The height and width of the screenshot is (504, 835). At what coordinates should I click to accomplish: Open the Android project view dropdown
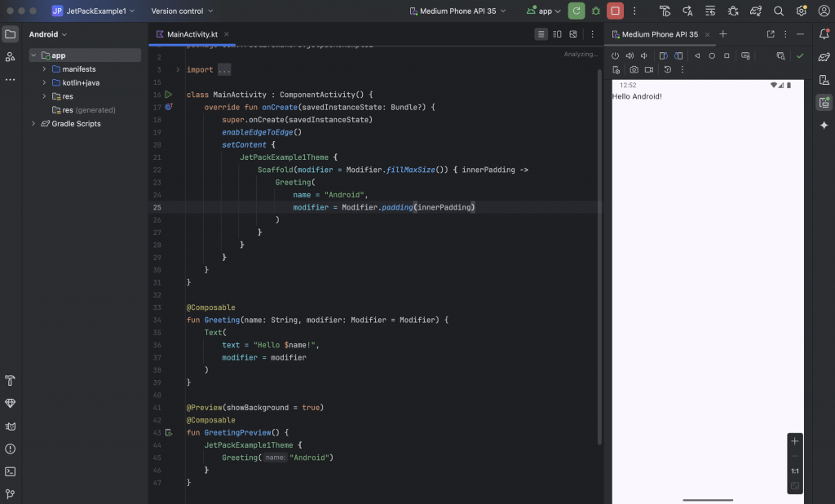[x=48, y=34]
